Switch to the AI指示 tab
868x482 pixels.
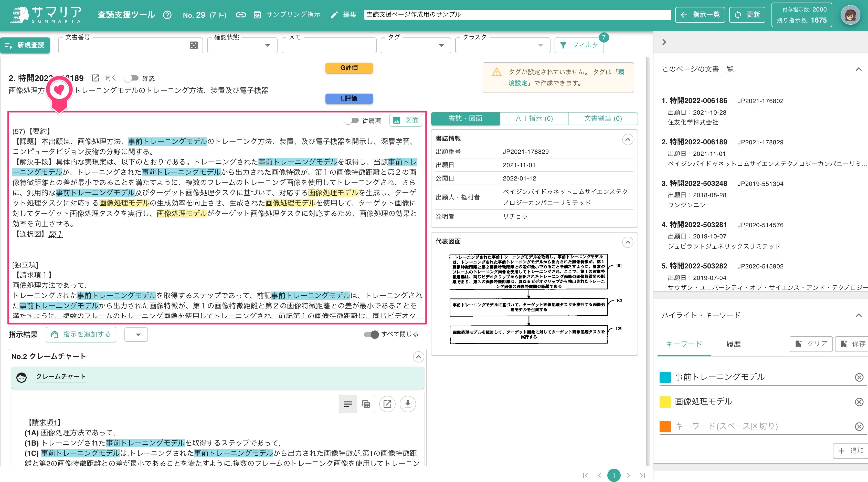534,118
